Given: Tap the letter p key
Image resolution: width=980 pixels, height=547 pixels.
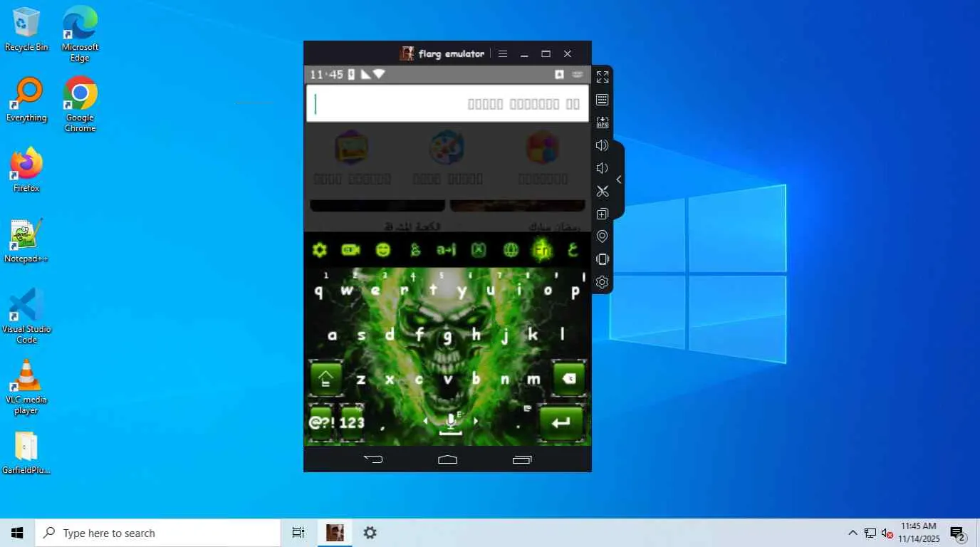Looking at the screenshot, I should tap(575, 291).
